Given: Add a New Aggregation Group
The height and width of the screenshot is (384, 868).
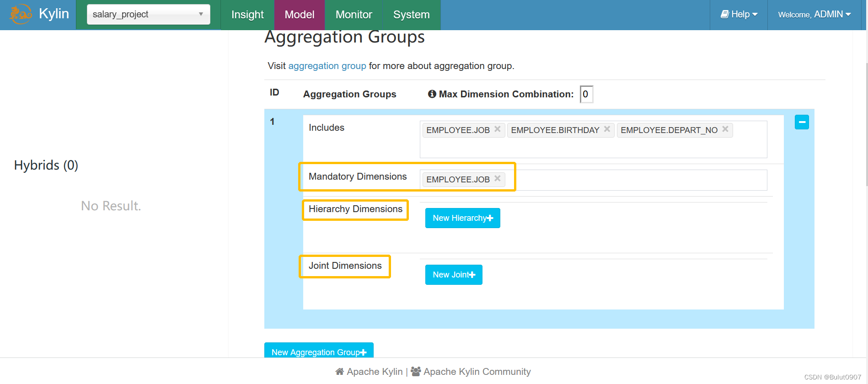Looking at the screenshot, I should pyautogui.click(x=319, y=351).
